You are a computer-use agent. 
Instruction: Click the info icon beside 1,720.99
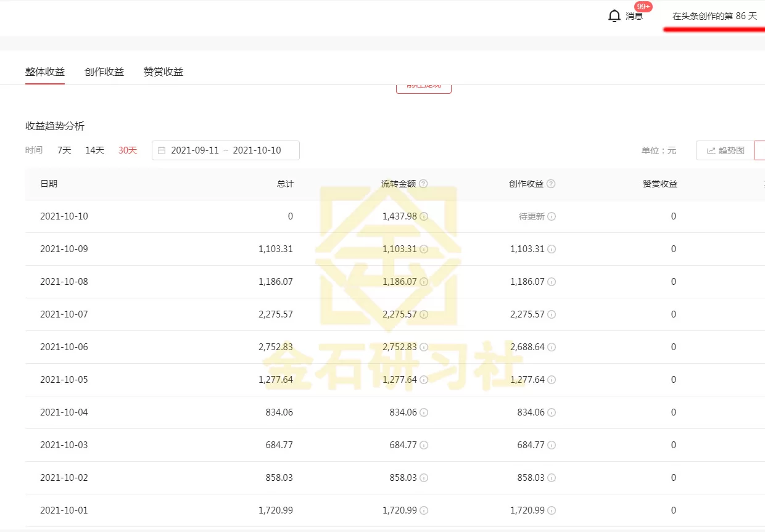pos(423,510)
